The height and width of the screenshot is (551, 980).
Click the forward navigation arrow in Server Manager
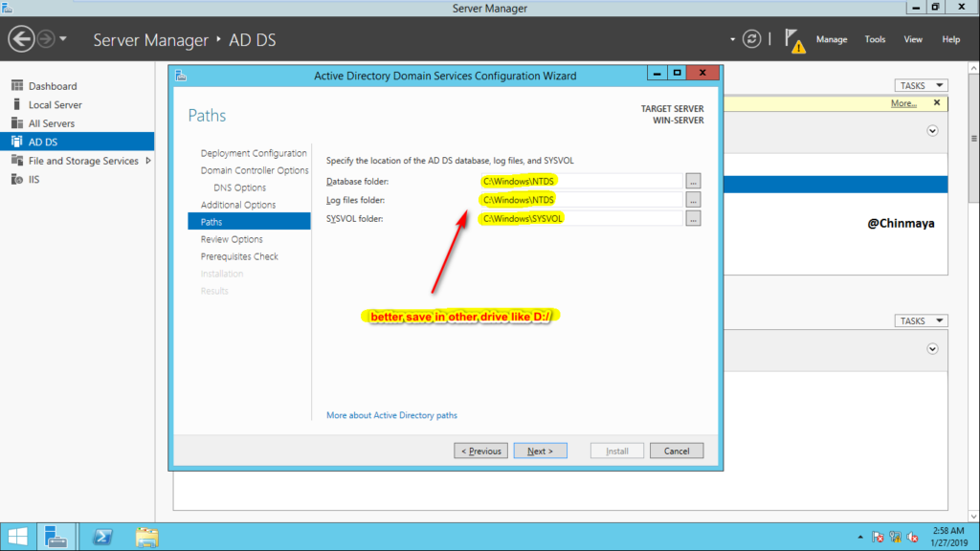pyautogui.click(x=46, y=38)
